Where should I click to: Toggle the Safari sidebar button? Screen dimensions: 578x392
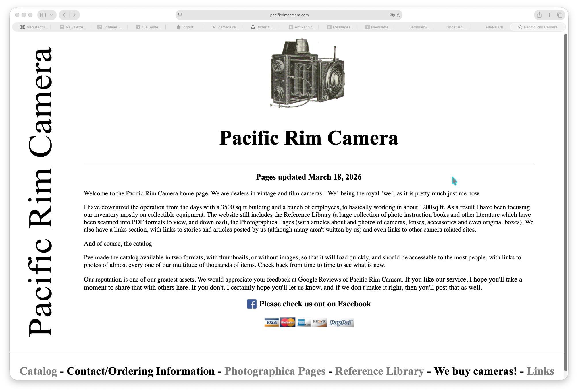pos(43,15)
